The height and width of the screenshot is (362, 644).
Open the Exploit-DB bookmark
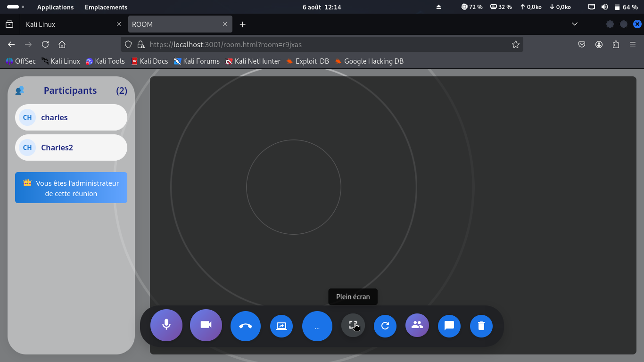pyautogui.click(x=308, y=61)
